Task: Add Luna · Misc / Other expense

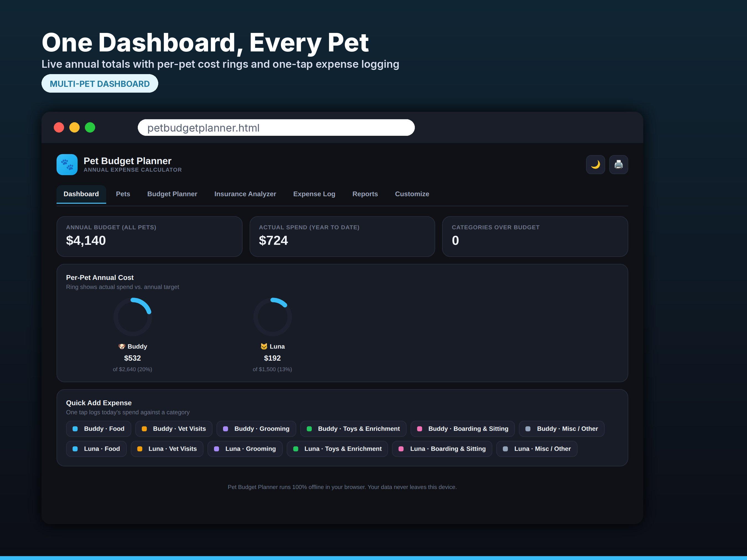Action: tap(537, 449)
